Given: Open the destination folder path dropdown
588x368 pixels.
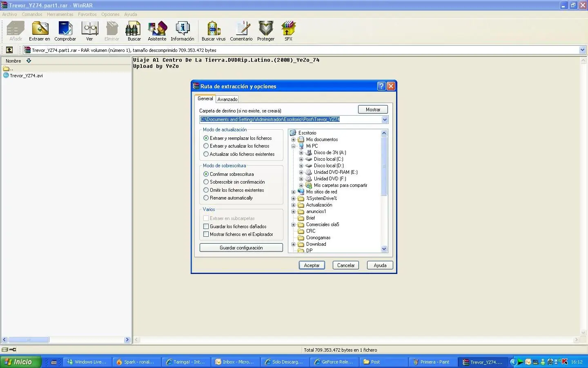Looking at the screenshot, I should point(385,119).
